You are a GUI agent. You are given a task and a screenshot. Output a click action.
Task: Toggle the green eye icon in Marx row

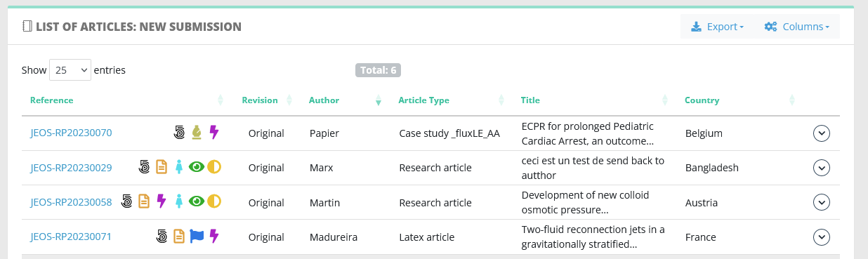197,167
